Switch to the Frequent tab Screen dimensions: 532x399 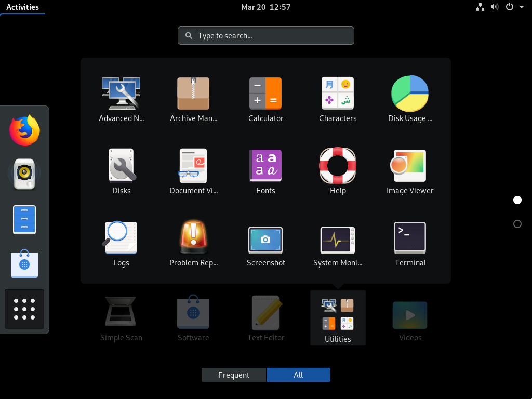coord(234,375)
